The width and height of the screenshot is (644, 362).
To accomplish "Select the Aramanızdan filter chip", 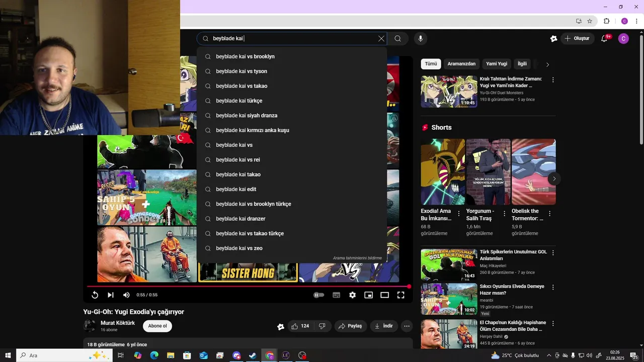I will coord(461,64).
